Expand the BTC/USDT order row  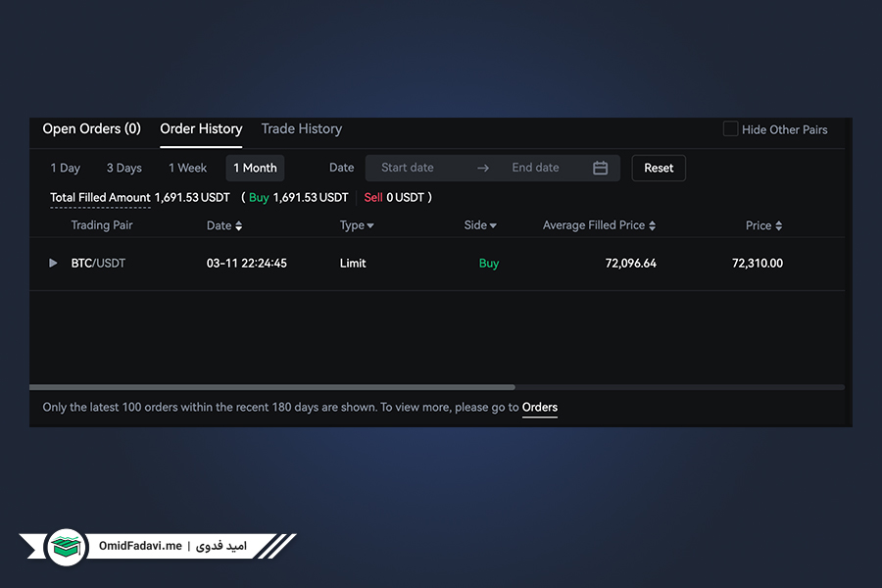[53, 263]
